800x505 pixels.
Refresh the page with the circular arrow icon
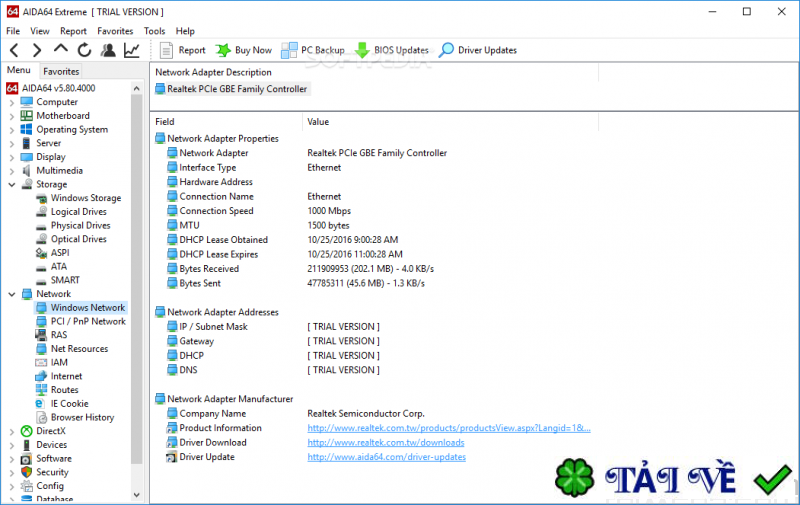[x=84, y=50]
